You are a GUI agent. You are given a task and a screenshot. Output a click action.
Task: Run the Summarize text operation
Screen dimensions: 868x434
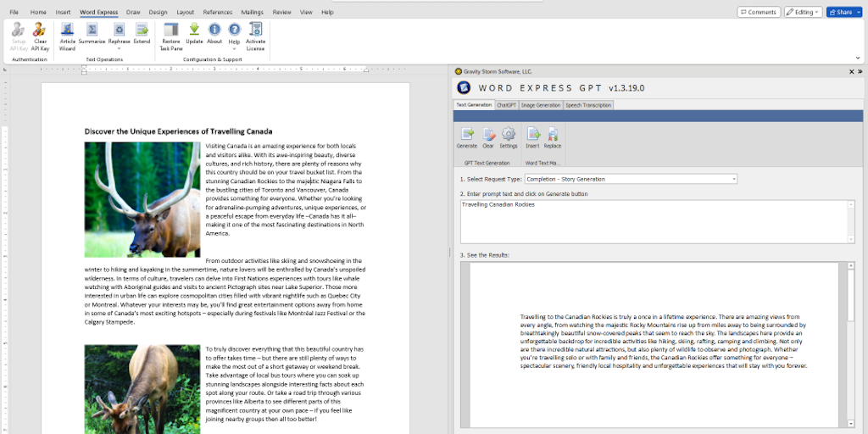click(92, 31)
